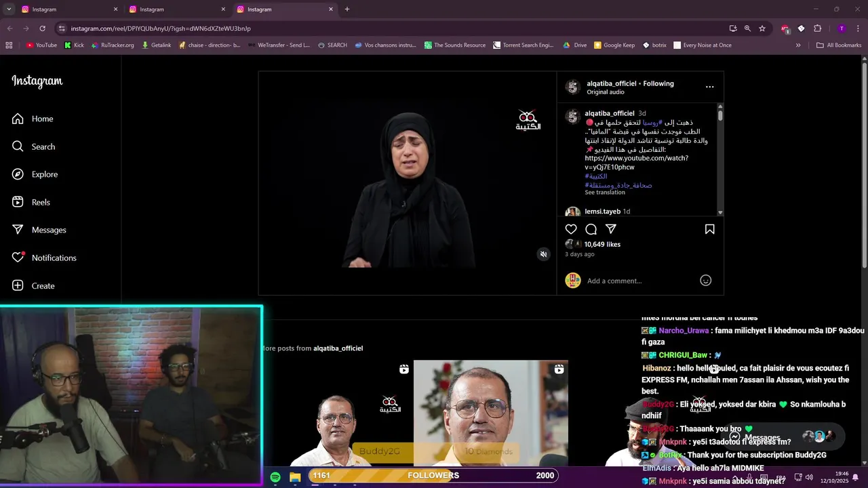Image resolution: width=868 pixels, height=488 pixels.
Task: Open the Kick bookmark
Action: tap(74, 45)
